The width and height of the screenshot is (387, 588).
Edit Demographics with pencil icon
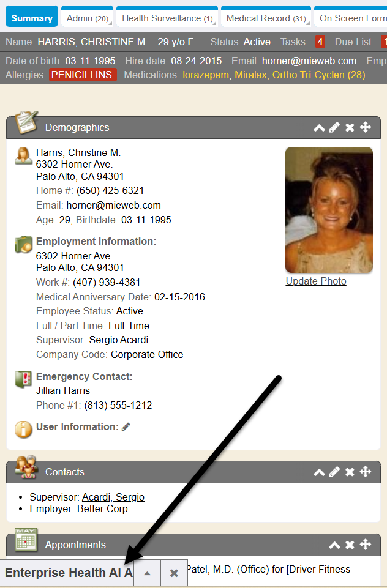point(334,127)
